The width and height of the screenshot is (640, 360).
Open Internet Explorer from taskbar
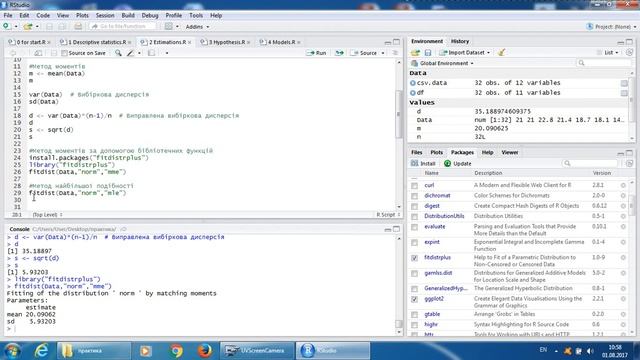click(x=41, y=351)
